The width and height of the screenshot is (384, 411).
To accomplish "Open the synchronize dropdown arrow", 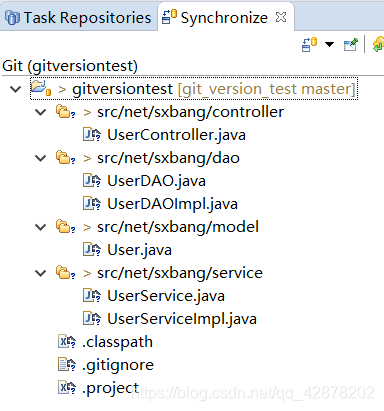I will (329, 44).
